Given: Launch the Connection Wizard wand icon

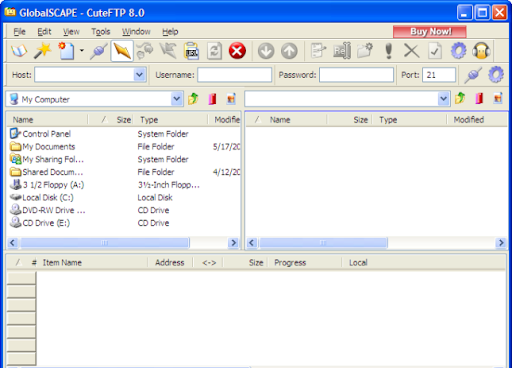Looking at the screenshot, I should point(43,51).
